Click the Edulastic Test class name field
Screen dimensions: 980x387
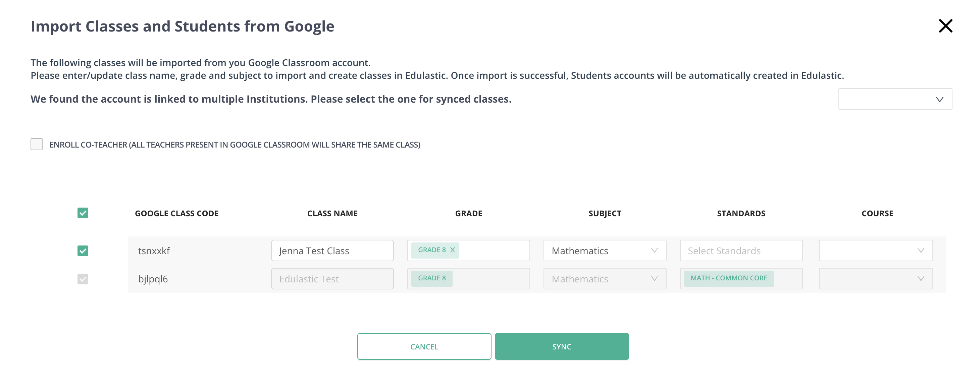[x=332, y=279]
